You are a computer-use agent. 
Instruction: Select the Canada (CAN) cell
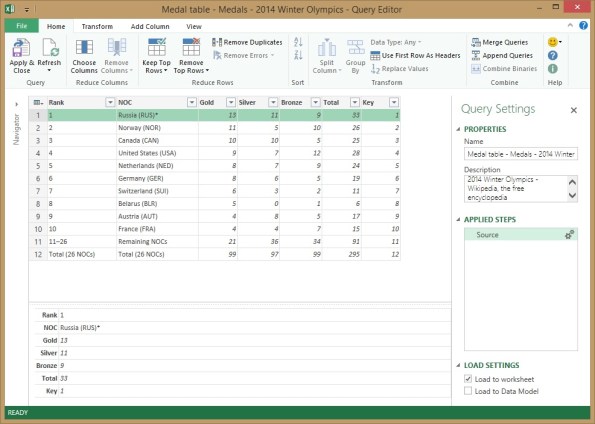tap(157, 140)
